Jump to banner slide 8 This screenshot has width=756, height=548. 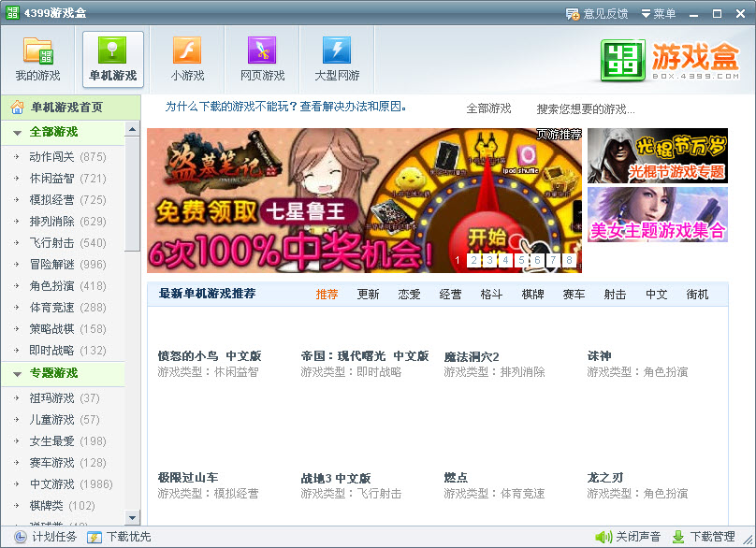click(570, 260)
